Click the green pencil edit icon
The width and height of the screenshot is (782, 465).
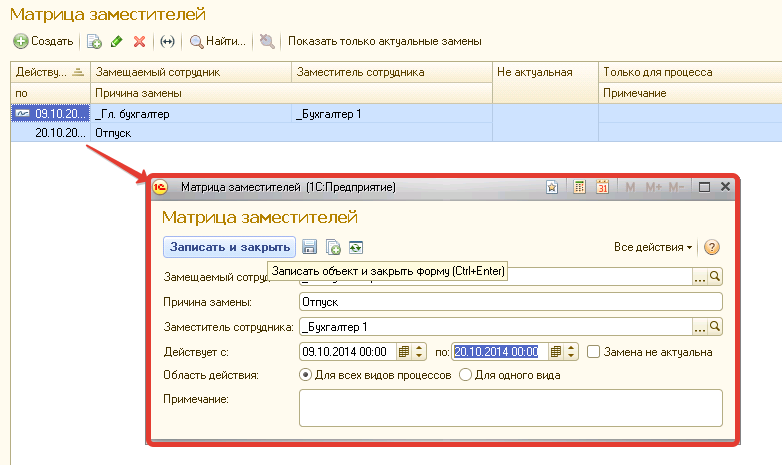pyautogui.click(x=117, y=41)
